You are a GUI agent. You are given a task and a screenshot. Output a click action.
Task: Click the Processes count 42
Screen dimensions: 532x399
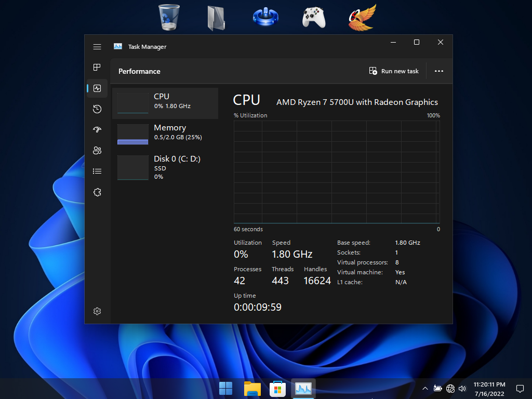pos(240,281)
